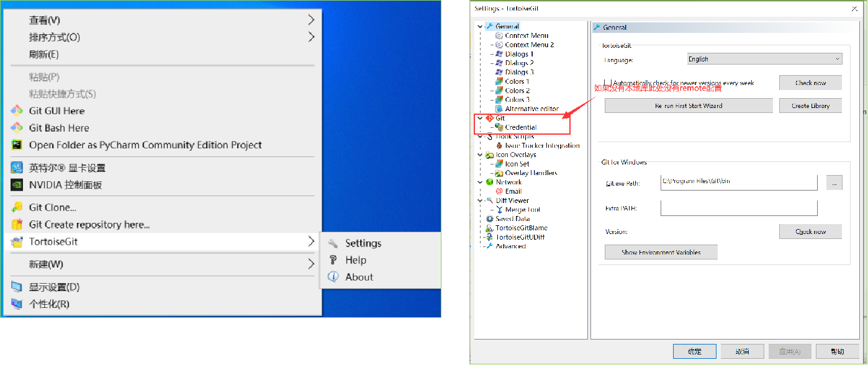Click the 帮助 button in Settings dialog
The width and height of the screenshot is (868, 365).
pos(838,351)
